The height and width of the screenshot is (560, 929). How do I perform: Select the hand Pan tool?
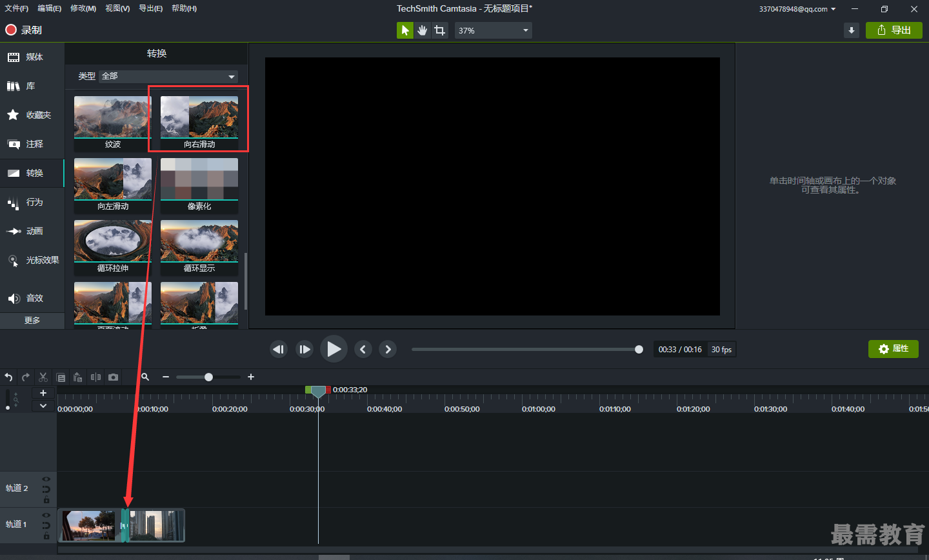[x=422, y=30]
